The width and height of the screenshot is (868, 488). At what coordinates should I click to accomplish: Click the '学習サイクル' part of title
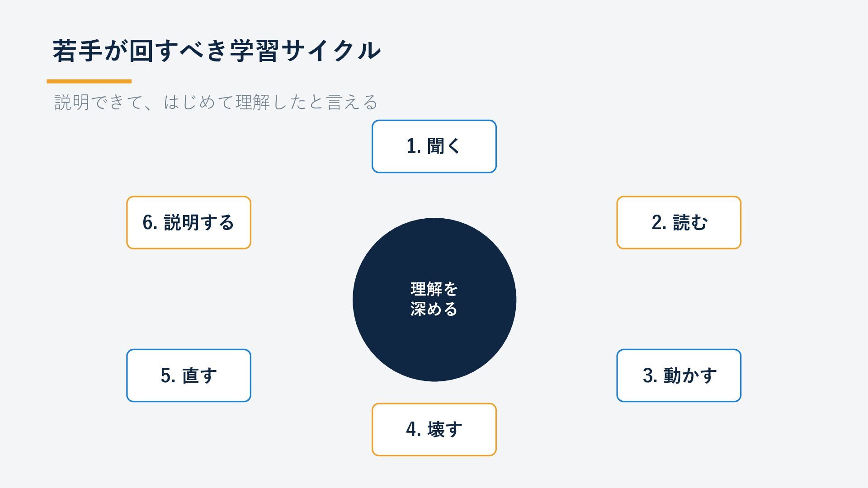click(305, 51)
